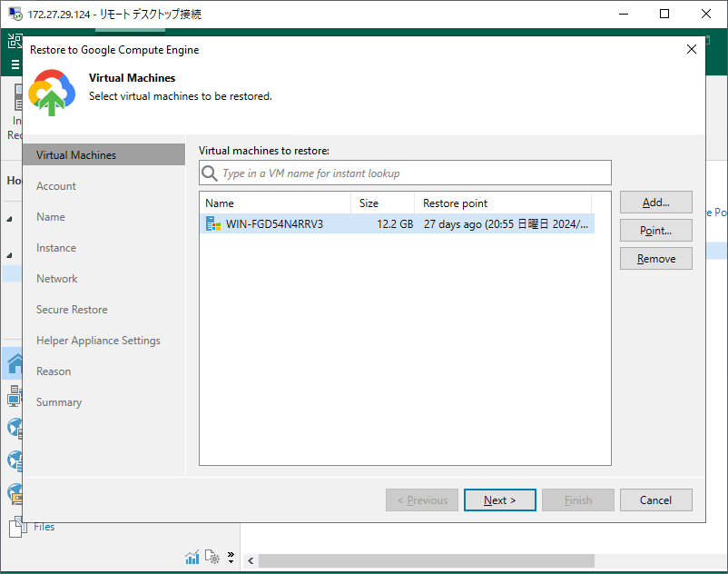Click the Windows VM icon beside WIN-FGD54N4RRV3
This screenshot has width=728, height=574.
point(213,223)
